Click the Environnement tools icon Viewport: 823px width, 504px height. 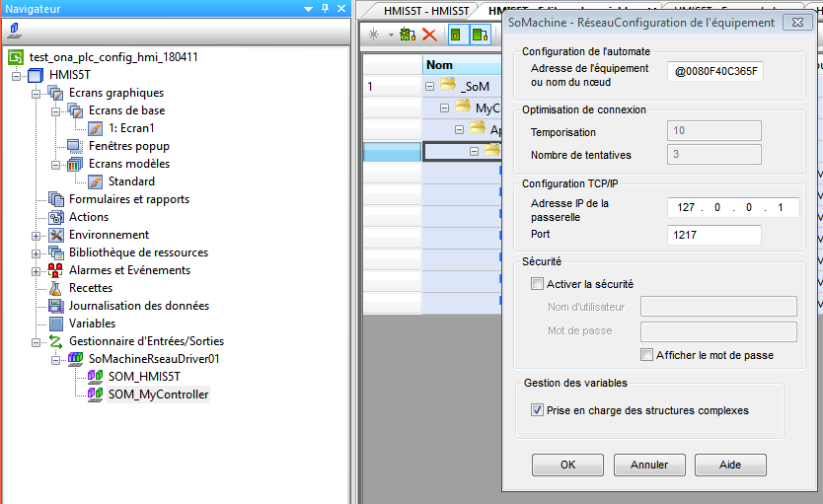55,235
